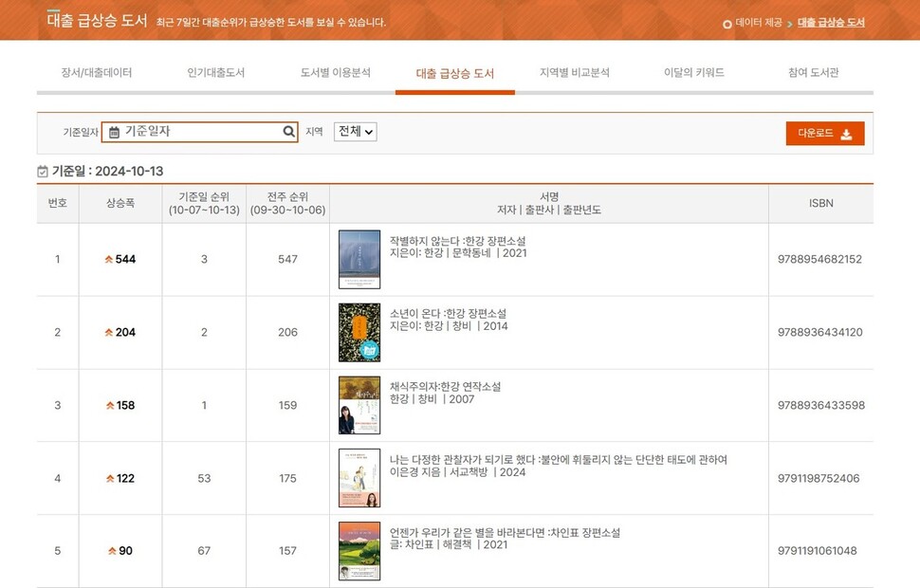Click the 기준일자 date input field
The width and height of the screenshot is (920, 588).
coord(201,132)
